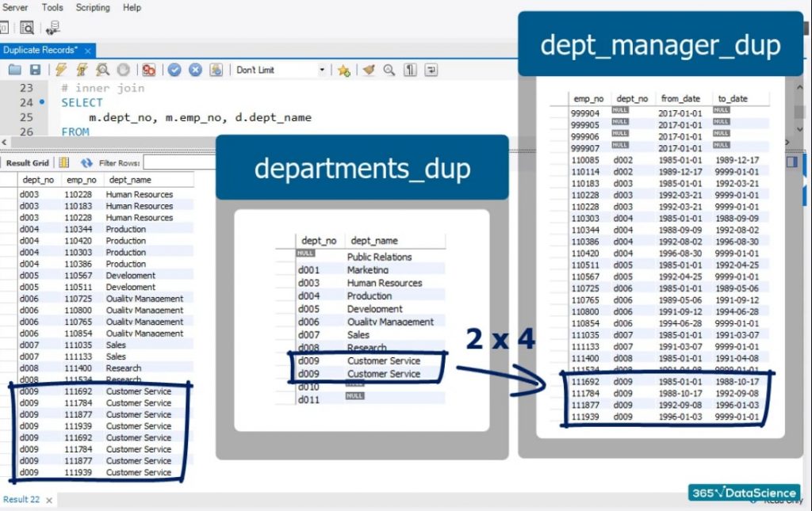Image resolution: width=812 pixels, height=511 pixels.
Task: Commit the current transaction
Action: pos(174,70)
